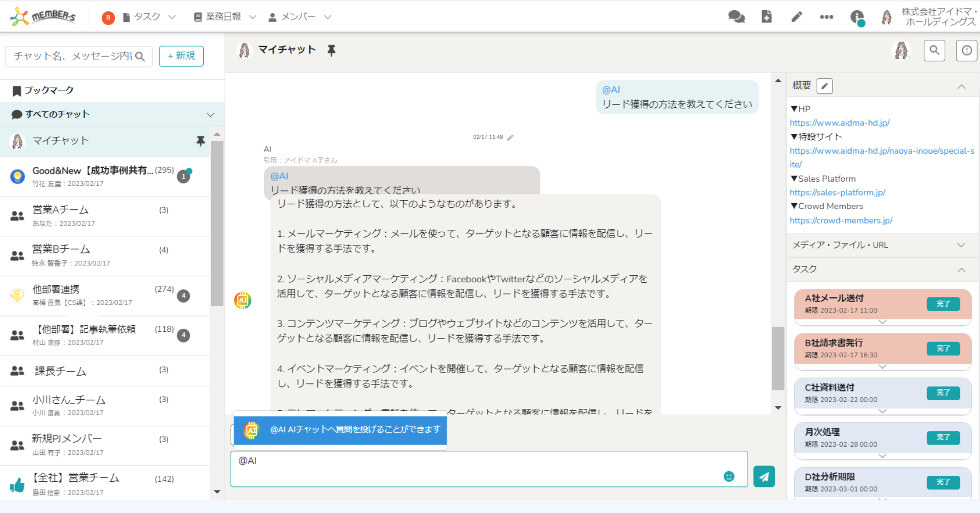
Task: Select the compose pencil icon in top bar
Action: click(796, 16)
